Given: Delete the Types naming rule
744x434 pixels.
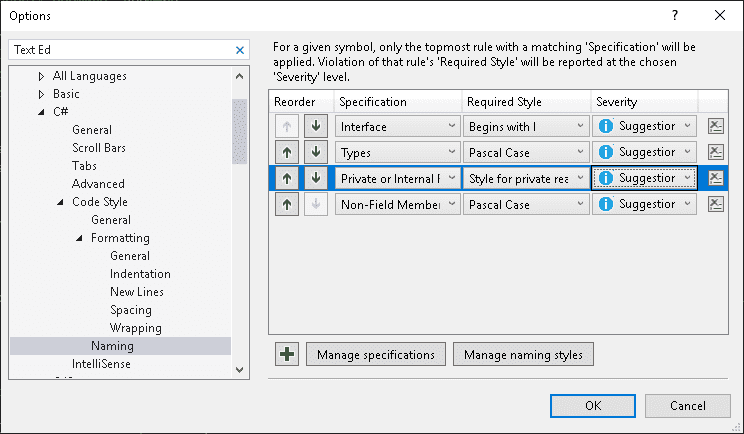Looking at the screenshot, I should click(716, 152).
